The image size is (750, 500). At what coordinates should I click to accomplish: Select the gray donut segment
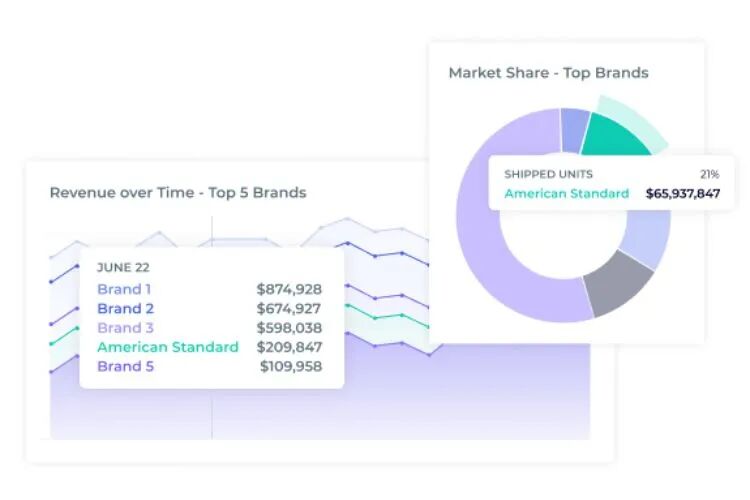point(617,285)
